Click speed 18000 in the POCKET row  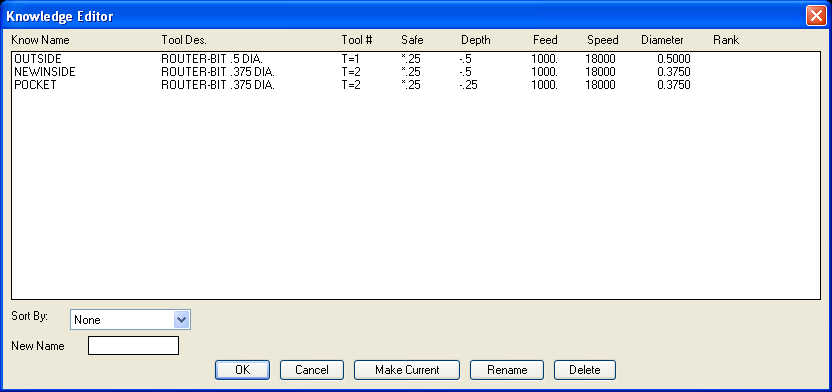601,85
